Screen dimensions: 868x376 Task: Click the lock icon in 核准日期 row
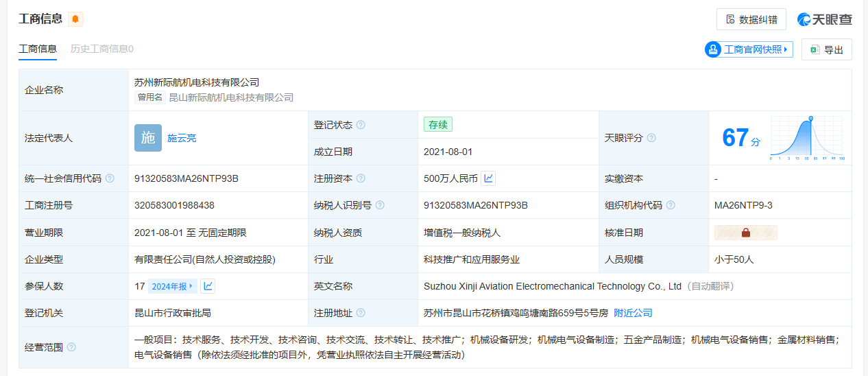[746, 233]
